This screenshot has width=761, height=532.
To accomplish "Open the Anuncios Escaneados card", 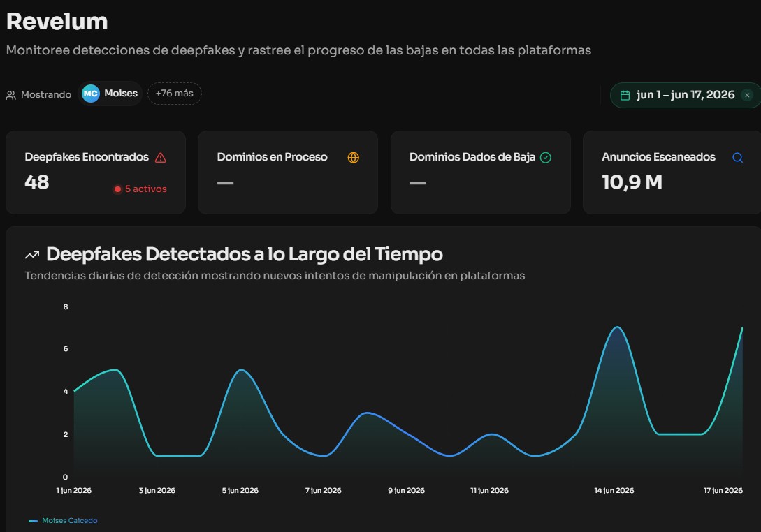I will click(x=672, y=172).
